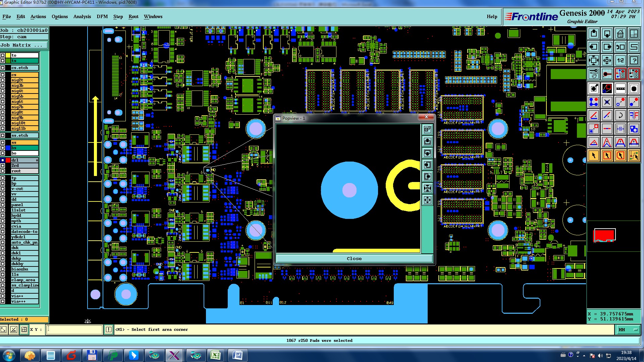This screenshot has width=644, height=362.
Task: Open the MM units dropdown
Action: (628, 330)
